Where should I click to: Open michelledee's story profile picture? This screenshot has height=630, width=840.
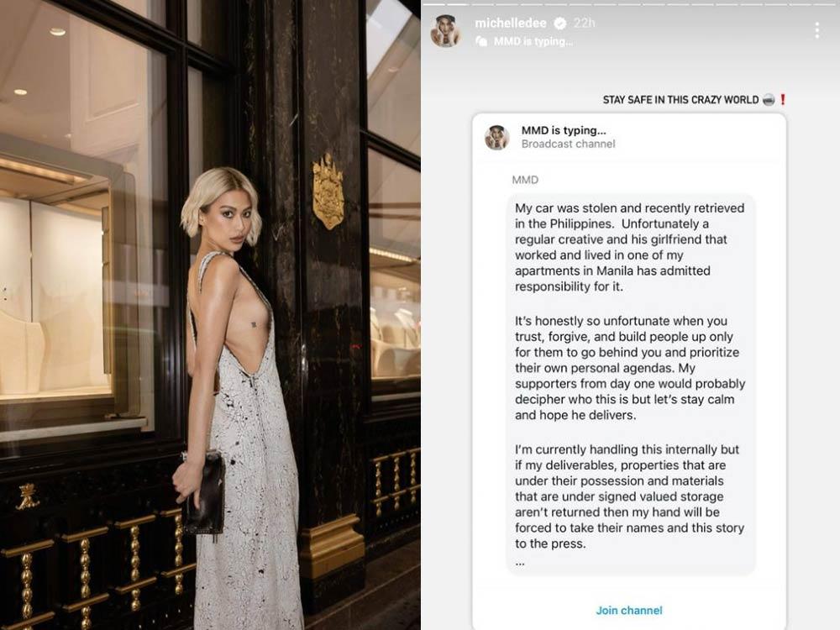(446, 31)
